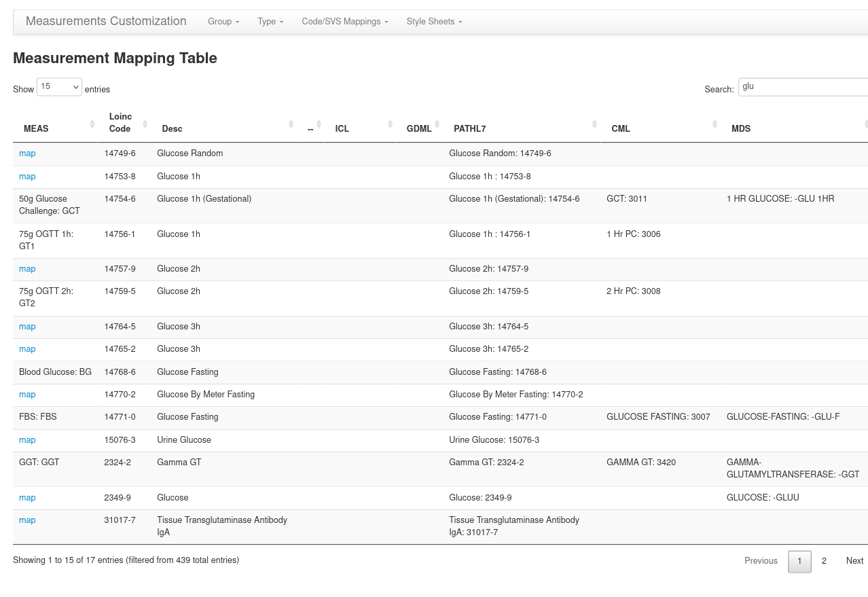Click the map link for Urine Glucose
The image size is (868, 597).
click(27, 439)
